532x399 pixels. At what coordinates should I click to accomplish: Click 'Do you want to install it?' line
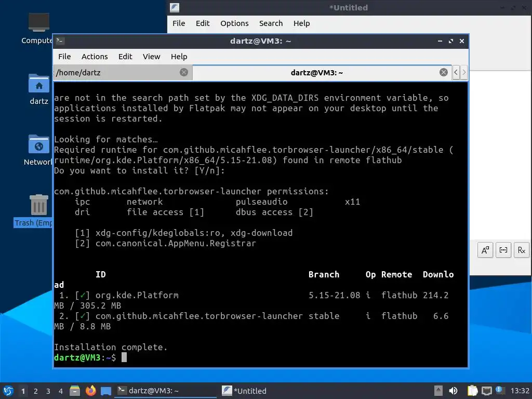pyautogui.click(x=139, y=170)
